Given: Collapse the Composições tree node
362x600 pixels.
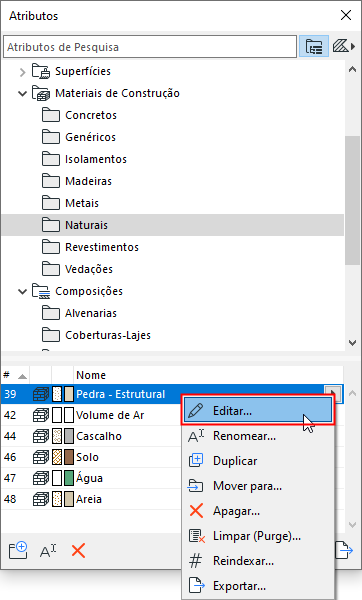Looking at the screenshot, I should point(23,292).
